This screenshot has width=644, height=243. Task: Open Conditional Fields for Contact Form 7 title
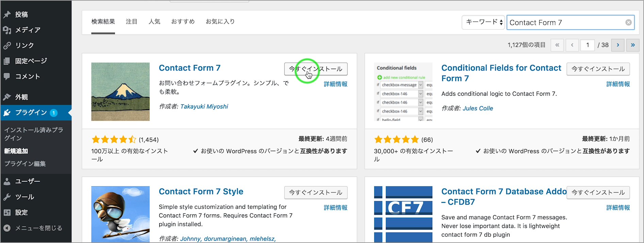pos(501,73)
